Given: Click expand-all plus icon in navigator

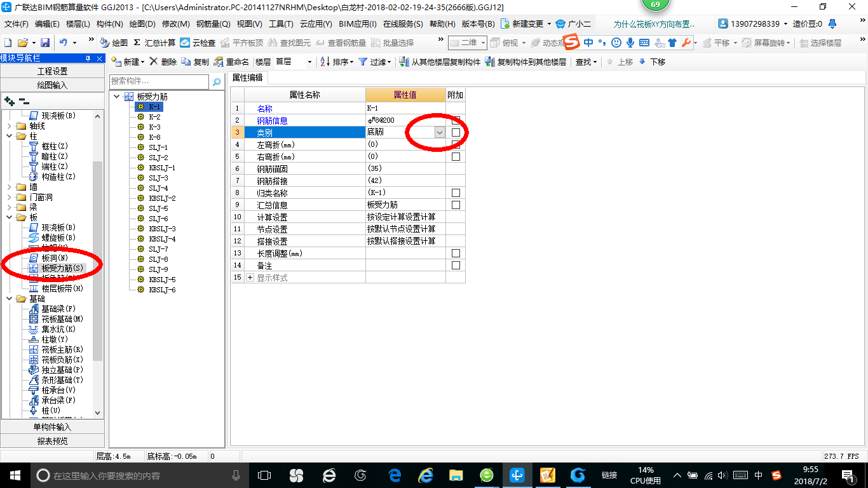Looking at the screenshot, I should tap(9, 100).
